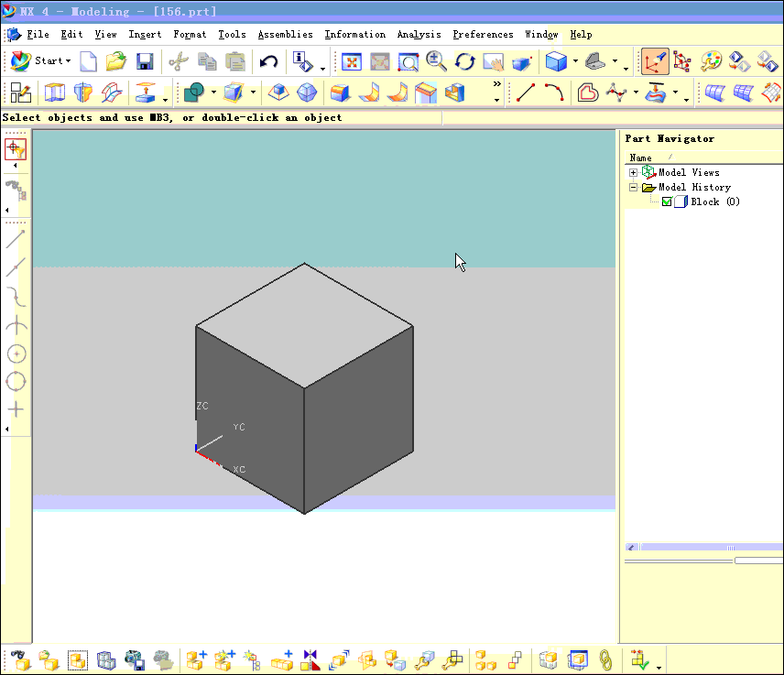Save the current part
The width and height of the screenshot is (784, 675).
pos(143,61)
